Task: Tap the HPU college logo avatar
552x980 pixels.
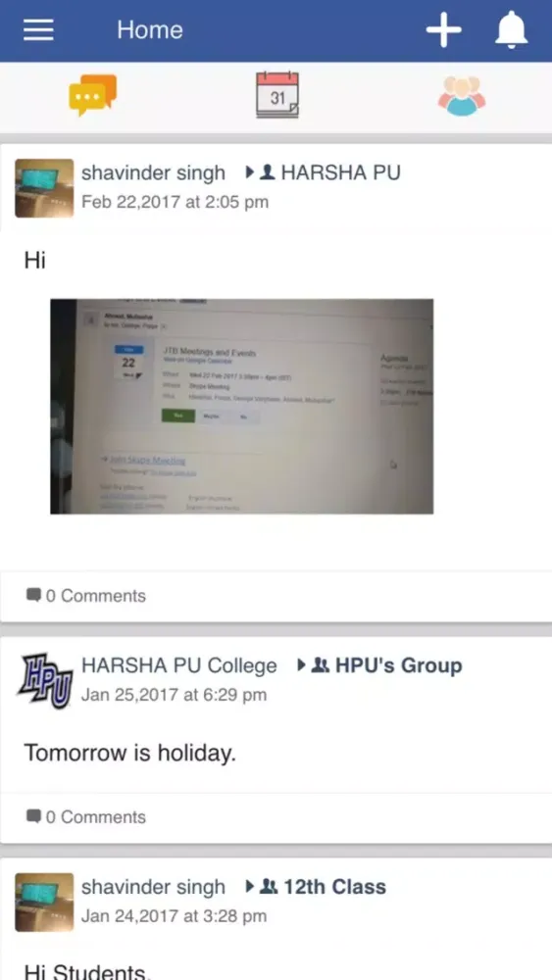Action: 44,681
